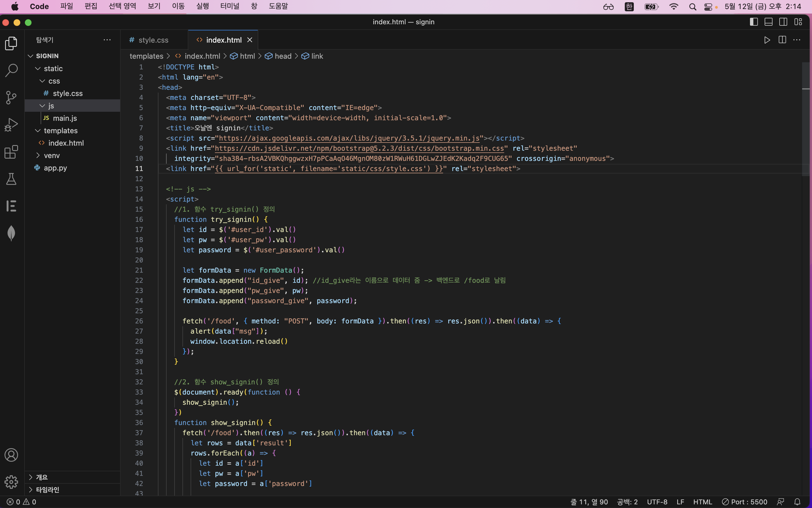Open the Manage gear settings
This screenshot has width=812, height=508.
pyautogui.click(x=11, y=482)
